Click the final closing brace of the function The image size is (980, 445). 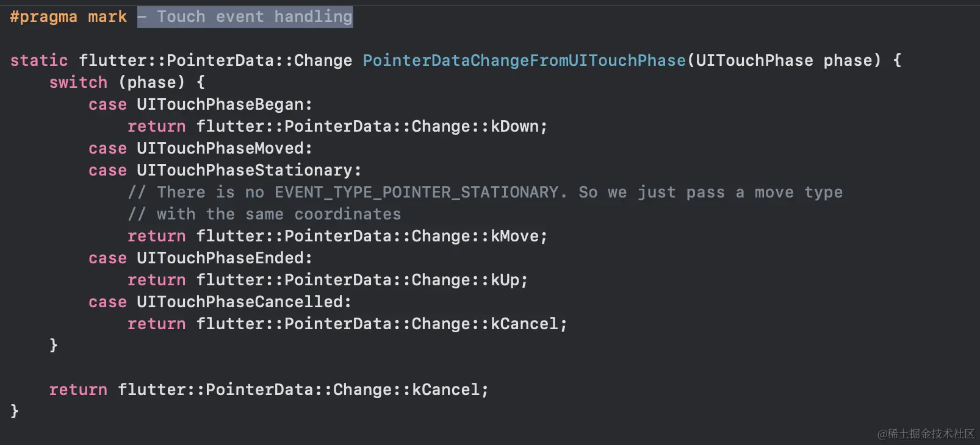coord(15,411)
